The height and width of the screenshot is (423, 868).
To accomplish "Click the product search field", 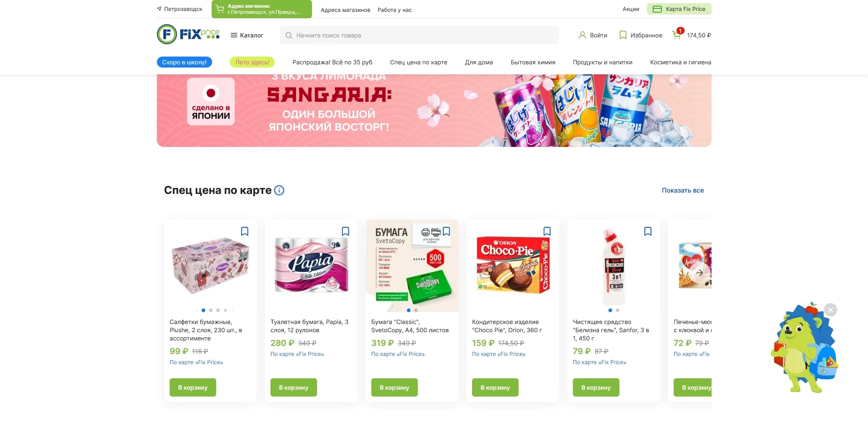I will pyautogui.click(x=419, y=35).
